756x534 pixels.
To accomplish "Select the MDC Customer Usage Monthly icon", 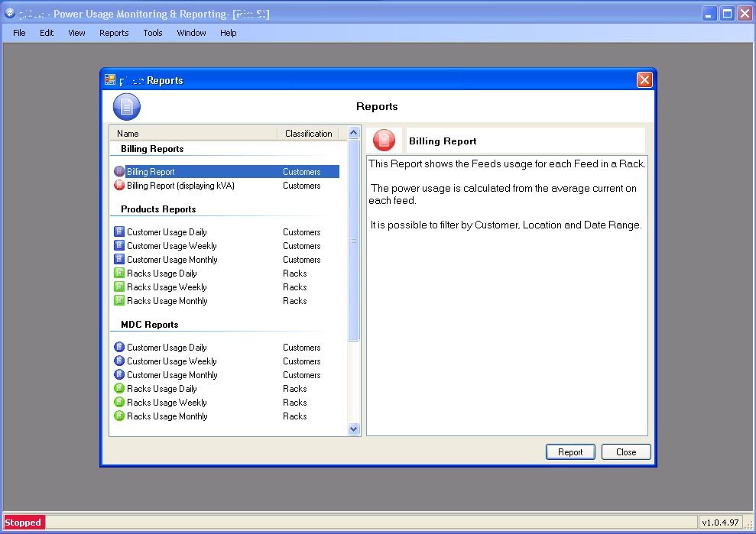I will pos(120,374).
